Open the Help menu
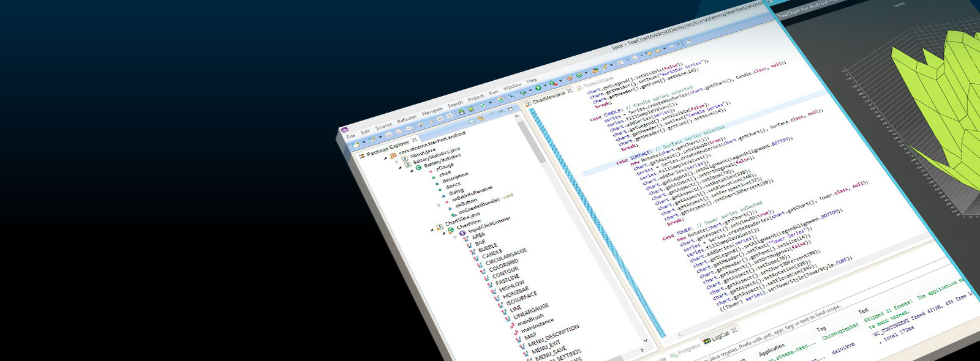 click(x=532, y=81)
